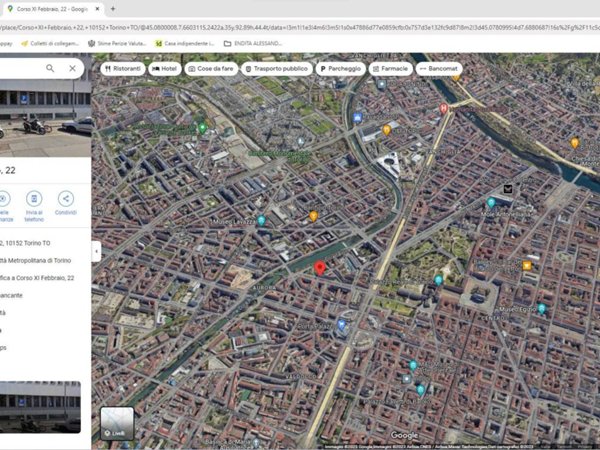Viewport: 600px width, 450px height.
Task: Click the red location pin marker
Action: point(320,267)
